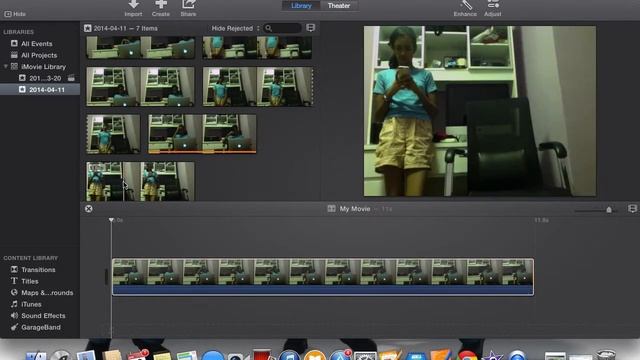Click the My Movie project title
The height and width of the screenshot is (360, 640).
[355, 209]
